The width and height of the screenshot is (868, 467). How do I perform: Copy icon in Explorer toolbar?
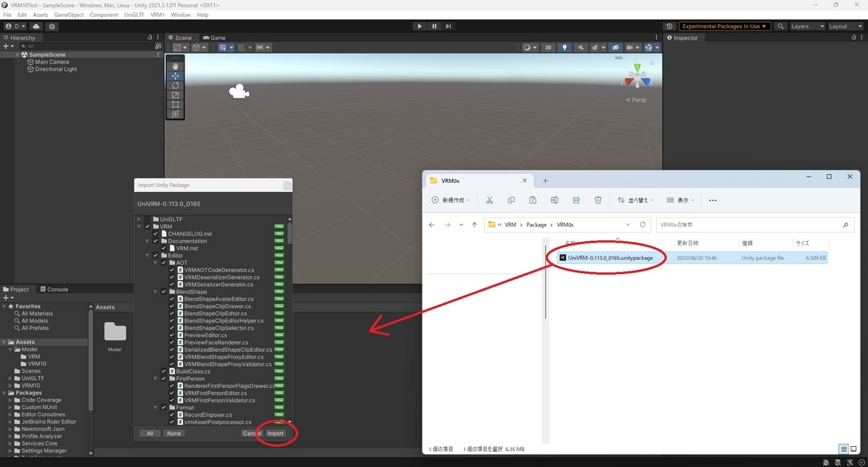[x=511, y=200]
